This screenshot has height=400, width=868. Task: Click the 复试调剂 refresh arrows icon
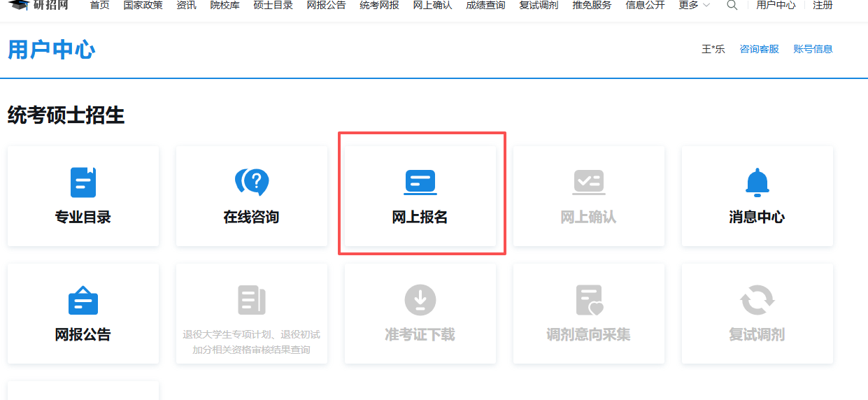tap(757, 301)
